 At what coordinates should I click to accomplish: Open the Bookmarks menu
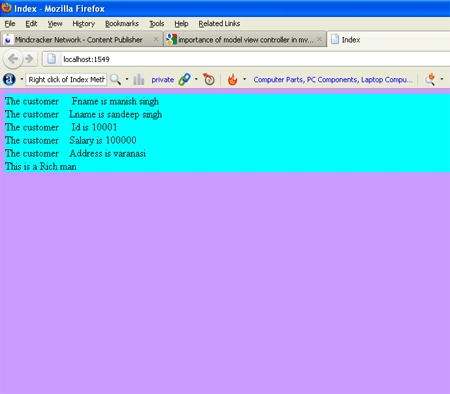click(x=122, y=24)
